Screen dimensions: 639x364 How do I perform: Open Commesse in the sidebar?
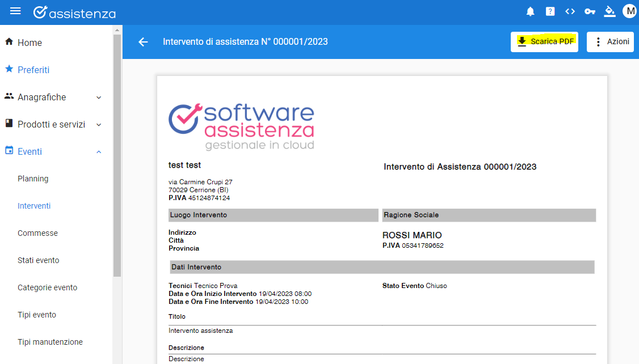(38, 233)
